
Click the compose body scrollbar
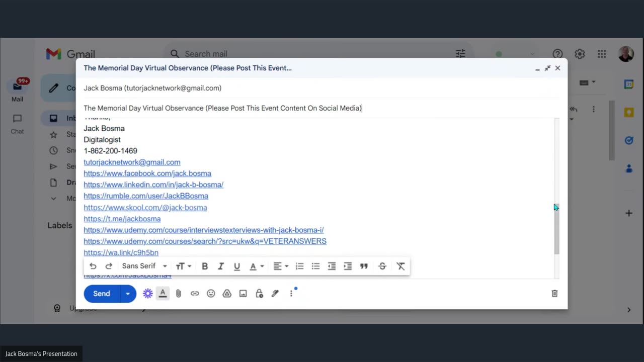(x=556, y=228)
